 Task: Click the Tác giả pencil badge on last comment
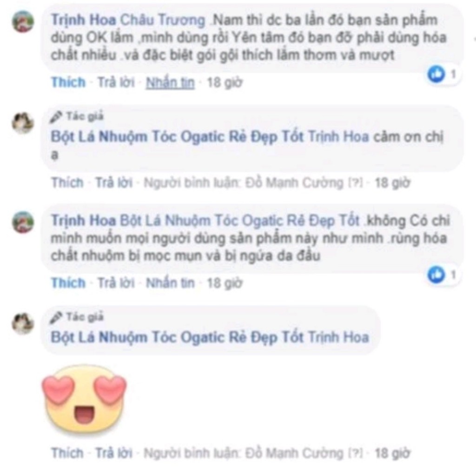pyautogui.click(x=77, y=317)
